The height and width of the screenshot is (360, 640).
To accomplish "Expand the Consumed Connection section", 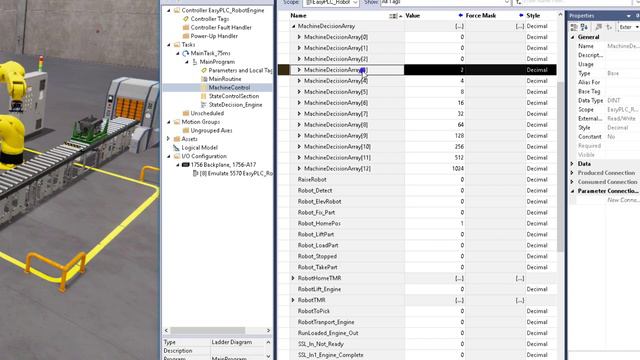I will [572, 182].
